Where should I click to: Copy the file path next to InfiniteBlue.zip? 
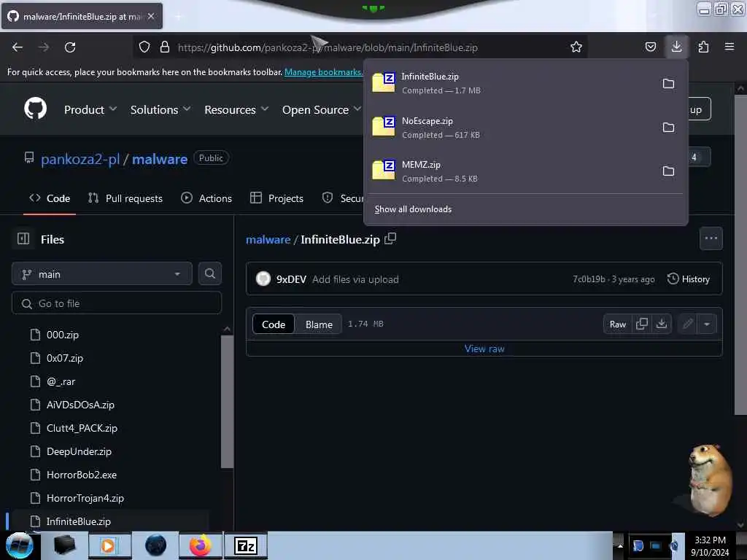tap(390, 238)
